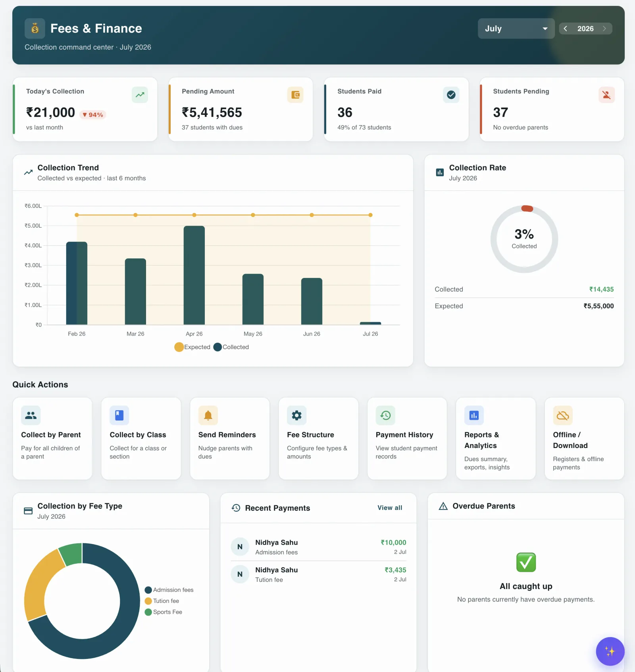Click the ₹5,55,000 expected value

598,306
